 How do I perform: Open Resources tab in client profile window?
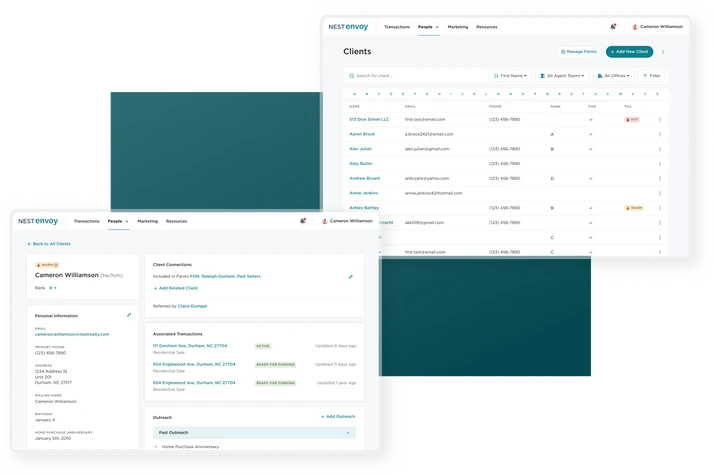(177, 221)
